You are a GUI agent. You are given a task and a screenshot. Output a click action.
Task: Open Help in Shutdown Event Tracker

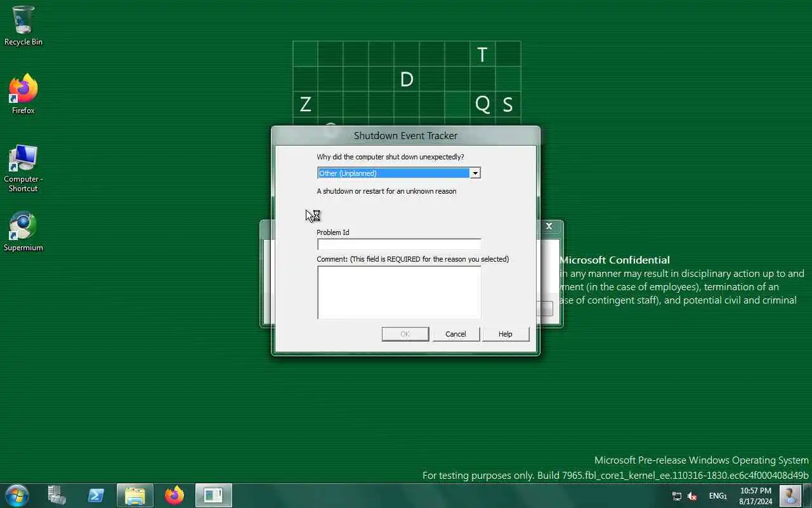tap(506, 334)
